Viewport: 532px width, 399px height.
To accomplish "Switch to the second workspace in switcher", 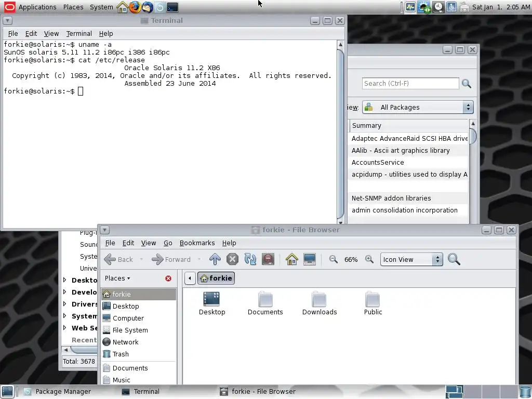I will point(473,392).
